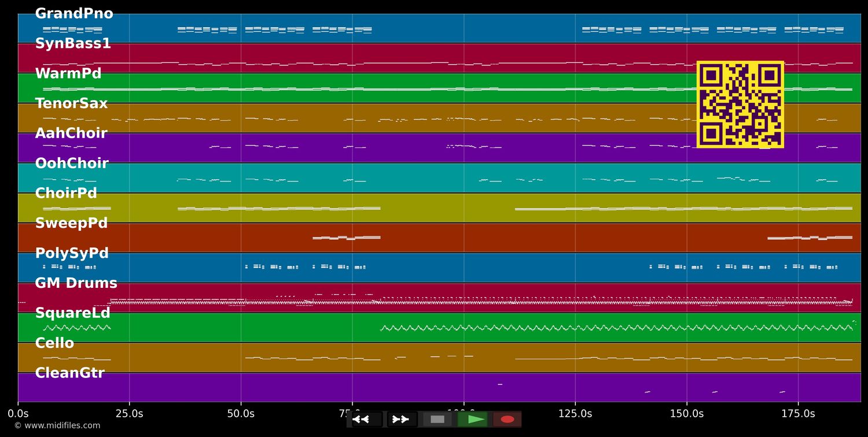Jump to the 175.0s timeline mark
The image size is (868, 437).
[x=799, y=413]
